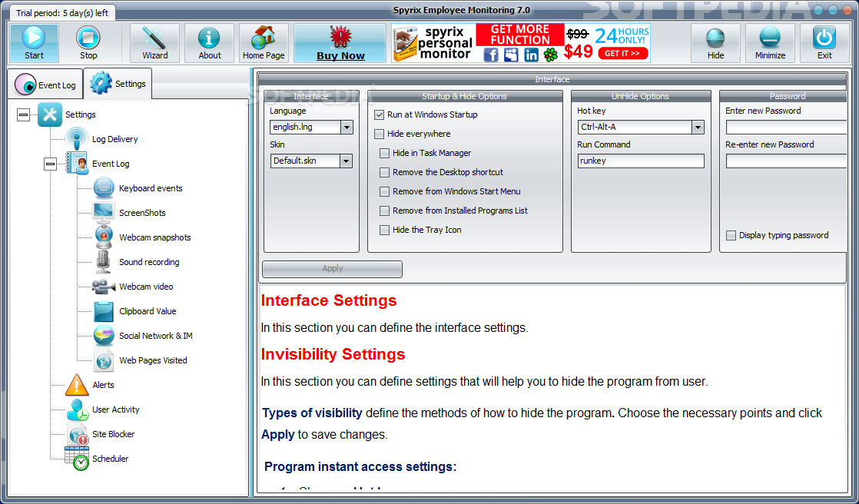The image size is (859, 504).
Task: Collapse the Settings tree root node
Action: 23,114
